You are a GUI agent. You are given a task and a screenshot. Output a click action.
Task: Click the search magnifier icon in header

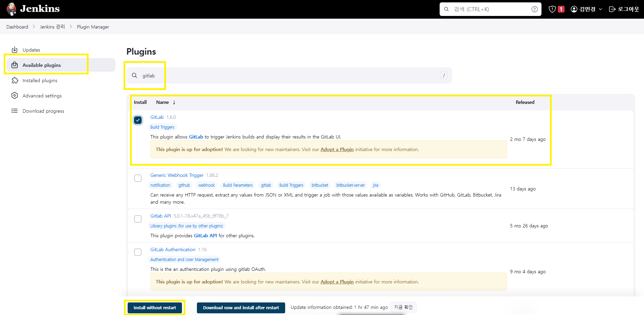446,9
